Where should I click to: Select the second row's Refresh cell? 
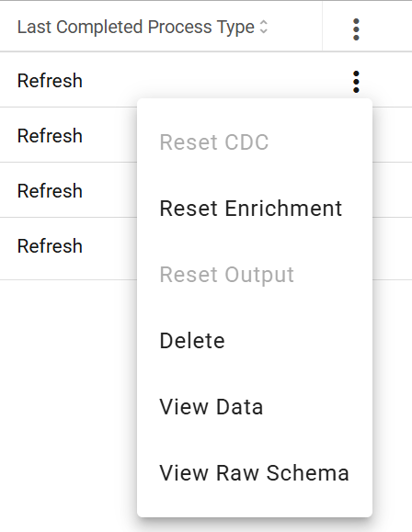point(50,136)
